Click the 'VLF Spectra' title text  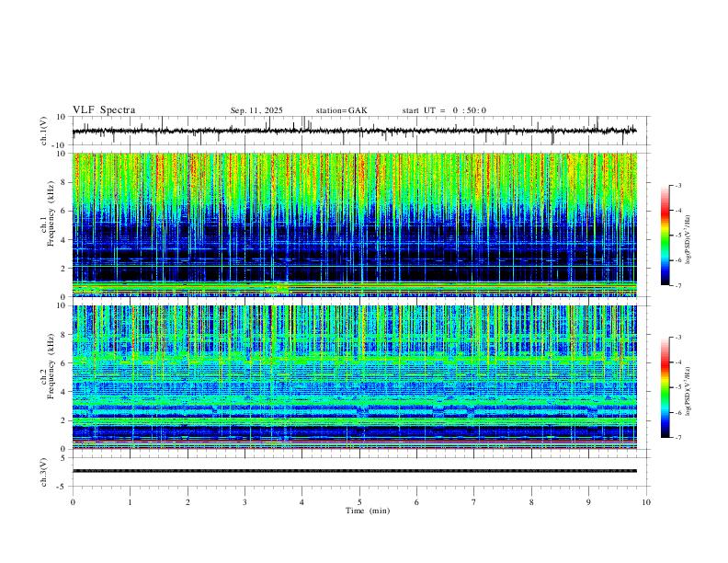(104, 109)
